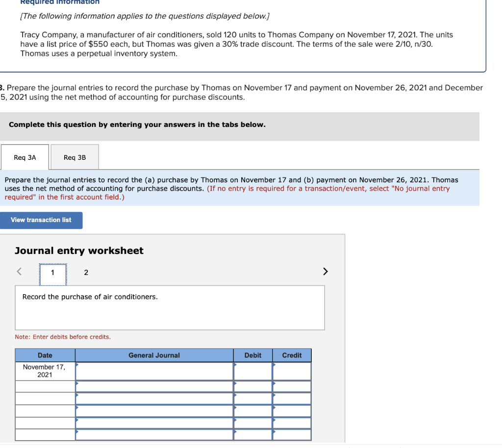Click 'Note: Enter debits before credits' text
Image resolution: width=502 pixels, height=448 pixels.
click(63, 337)
